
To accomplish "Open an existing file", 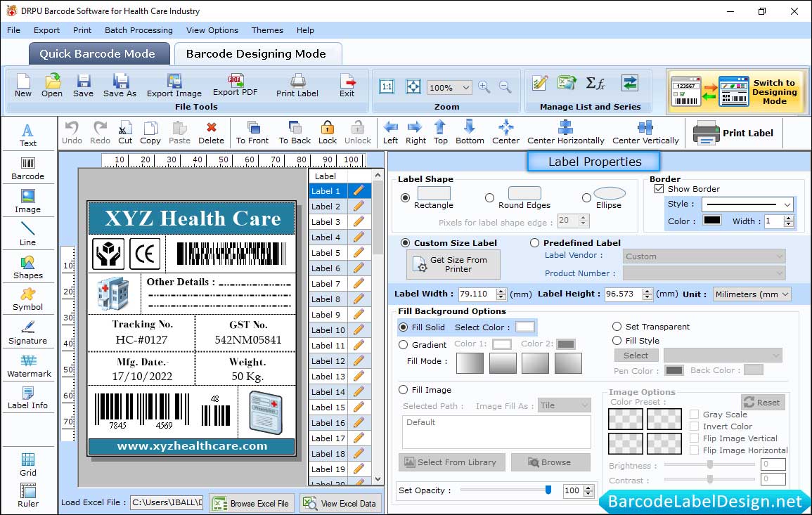I will coord(52,86).
